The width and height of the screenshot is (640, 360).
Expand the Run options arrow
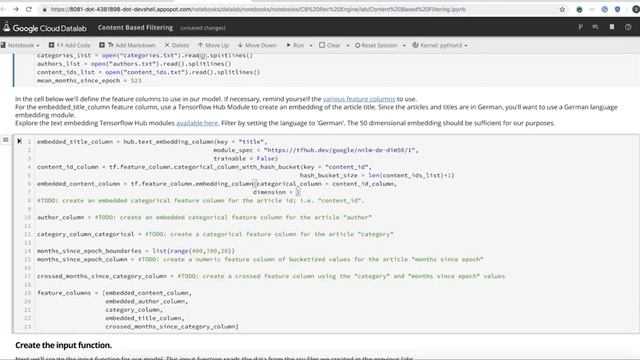point(311,45)
